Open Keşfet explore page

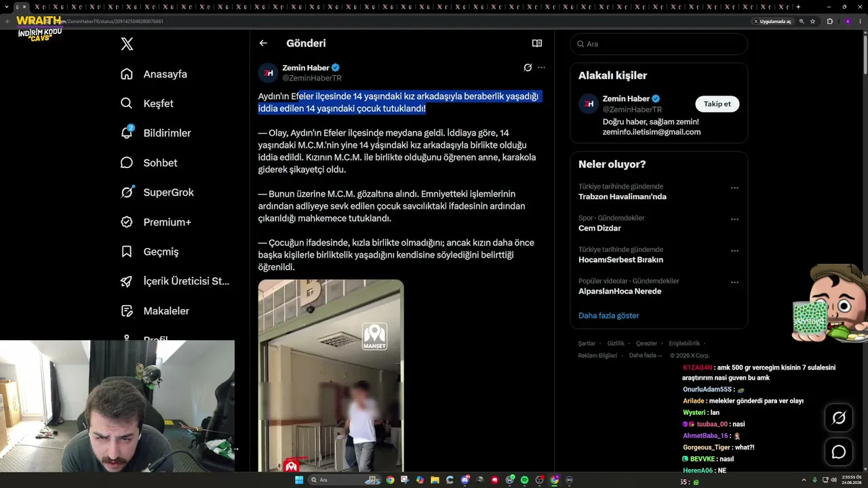click(x=147, y=104)
